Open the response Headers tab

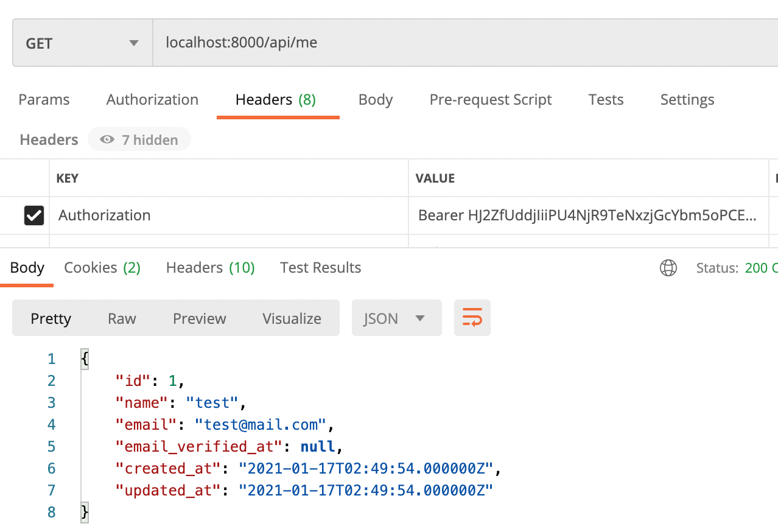tap(210, 267)
